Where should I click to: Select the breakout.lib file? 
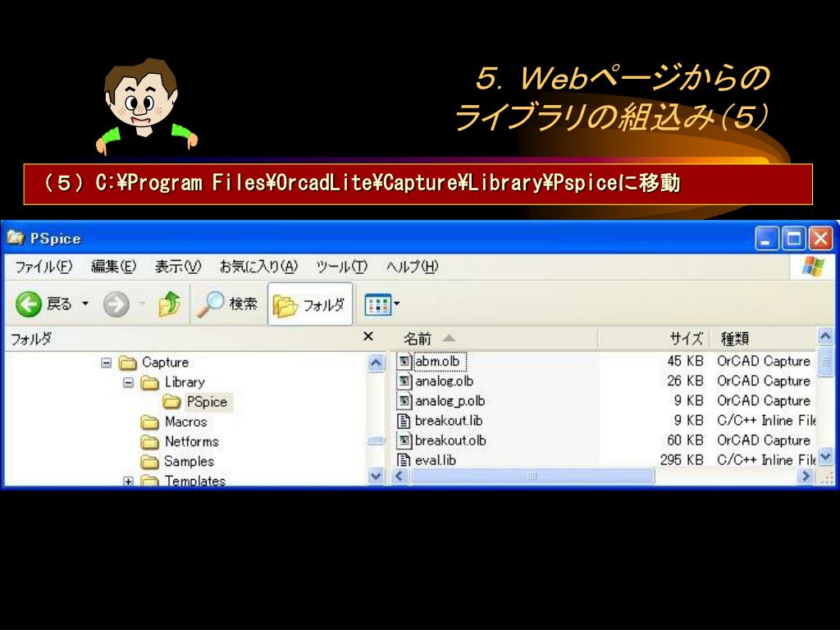[449, 421]
